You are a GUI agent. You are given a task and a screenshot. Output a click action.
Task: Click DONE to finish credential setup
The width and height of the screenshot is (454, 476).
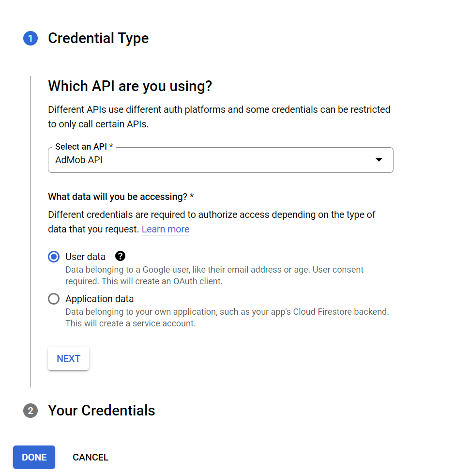pos(33,457)
